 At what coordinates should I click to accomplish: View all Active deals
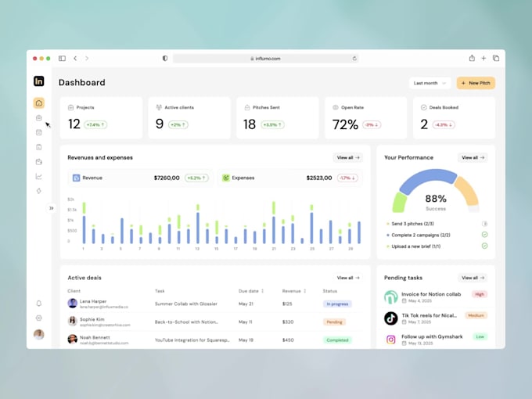tap(348, 278)
